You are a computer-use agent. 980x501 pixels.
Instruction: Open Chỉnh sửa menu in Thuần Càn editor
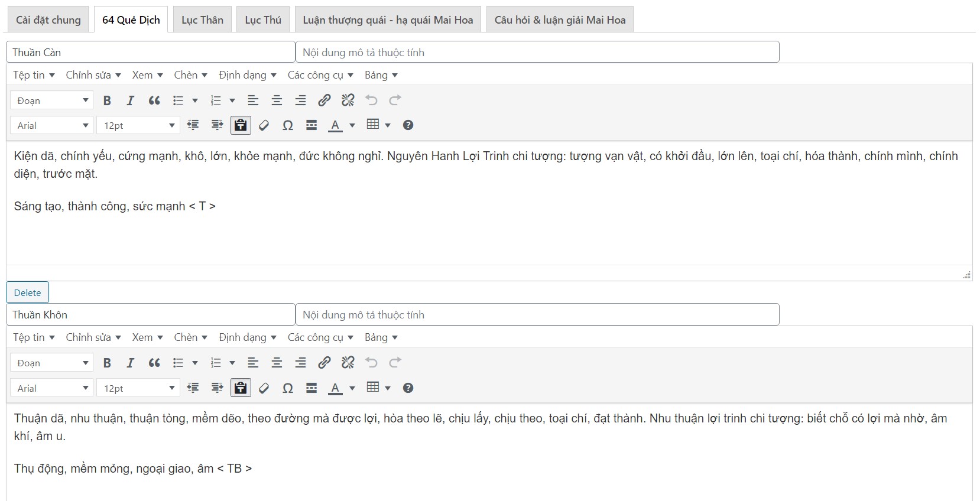coord(93,75)
